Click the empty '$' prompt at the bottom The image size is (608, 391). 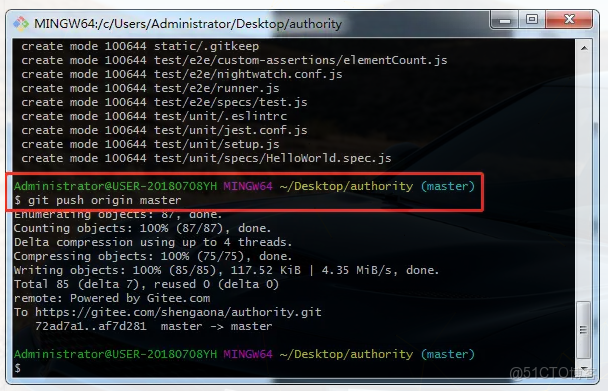coord(17,368)
